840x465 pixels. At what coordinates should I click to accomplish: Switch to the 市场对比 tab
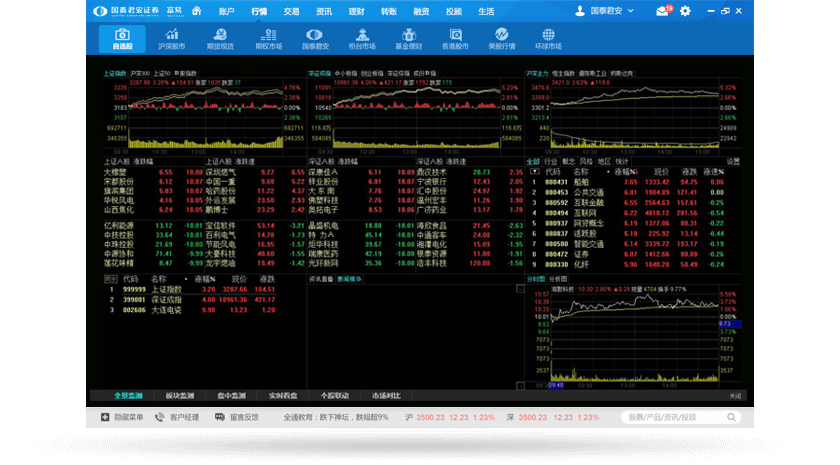coord(386,396)
